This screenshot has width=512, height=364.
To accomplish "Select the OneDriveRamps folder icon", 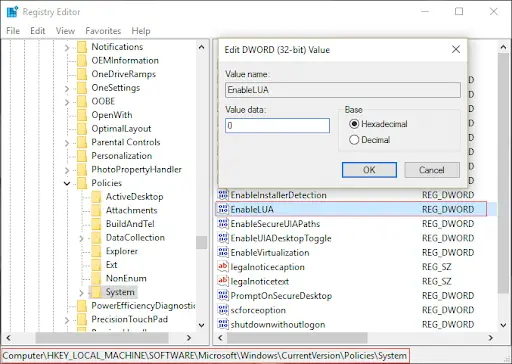I will pos(82,74).
